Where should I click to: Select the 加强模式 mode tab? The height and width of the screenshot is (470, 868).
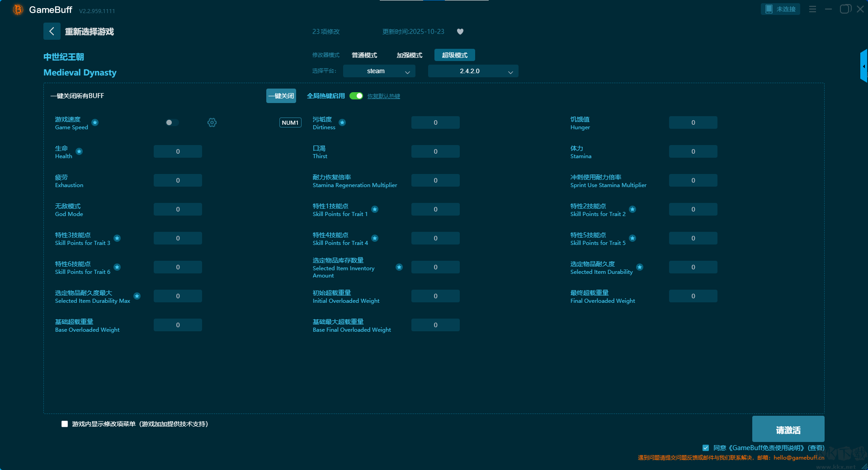pos(409,55)
